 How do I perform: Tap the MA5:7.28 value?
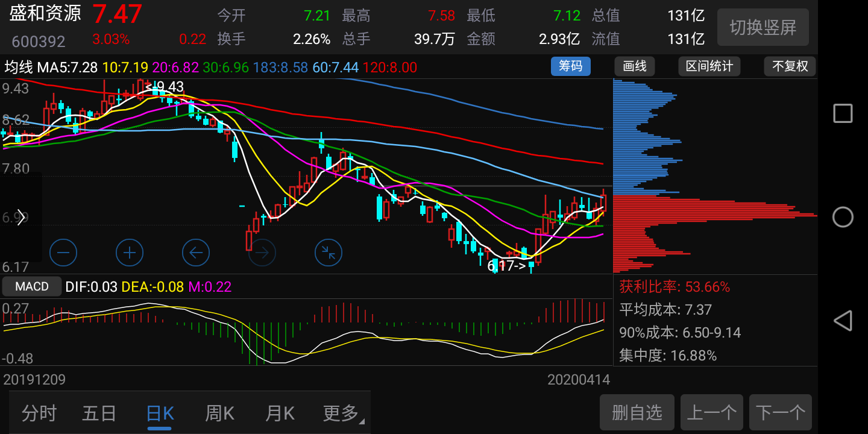68,67
